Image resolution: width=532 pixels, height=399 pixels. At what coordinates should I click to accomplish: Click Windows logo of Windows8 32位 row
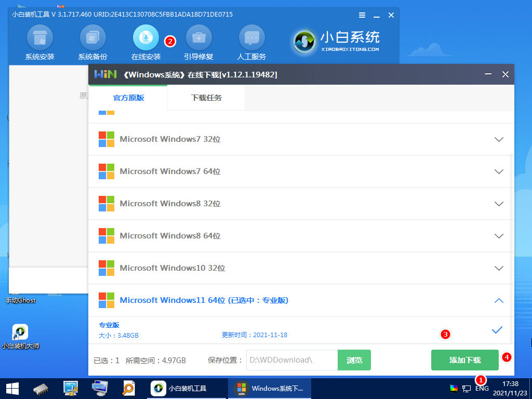coord(107,204)
